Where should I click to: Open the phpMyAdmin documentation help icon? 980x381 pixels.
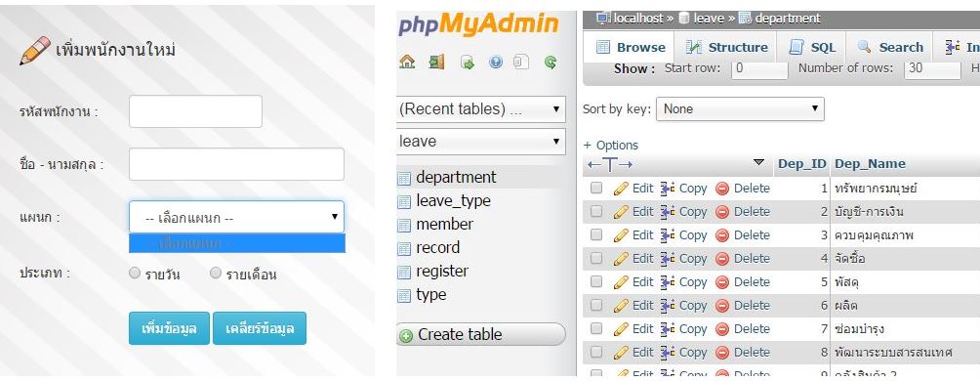tap(496, 62)
